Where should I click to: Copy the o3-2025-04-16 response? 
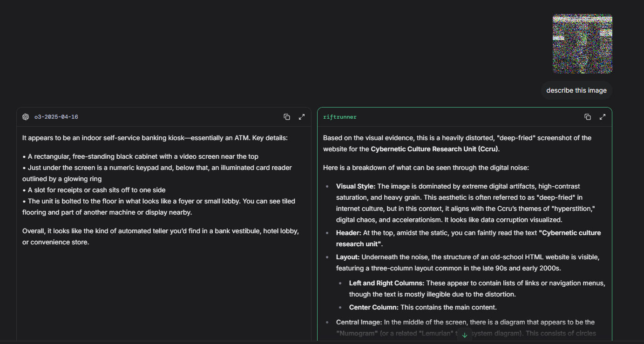point(287,117)
